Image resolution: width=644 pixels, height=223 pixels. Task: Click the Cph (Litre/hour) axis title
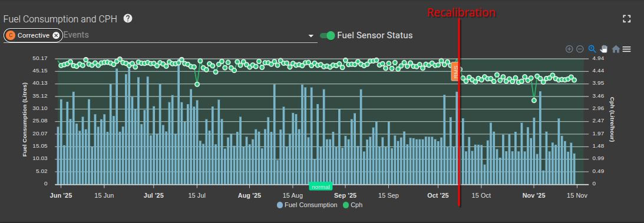(612, 119)
